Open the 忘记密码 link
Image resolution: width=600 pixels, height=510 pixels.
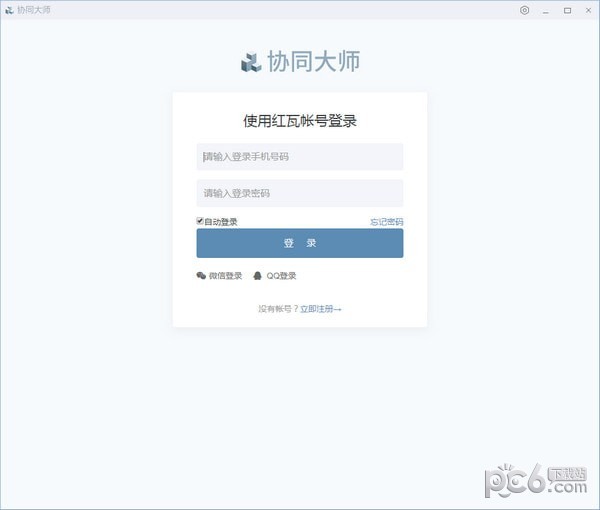386,222
